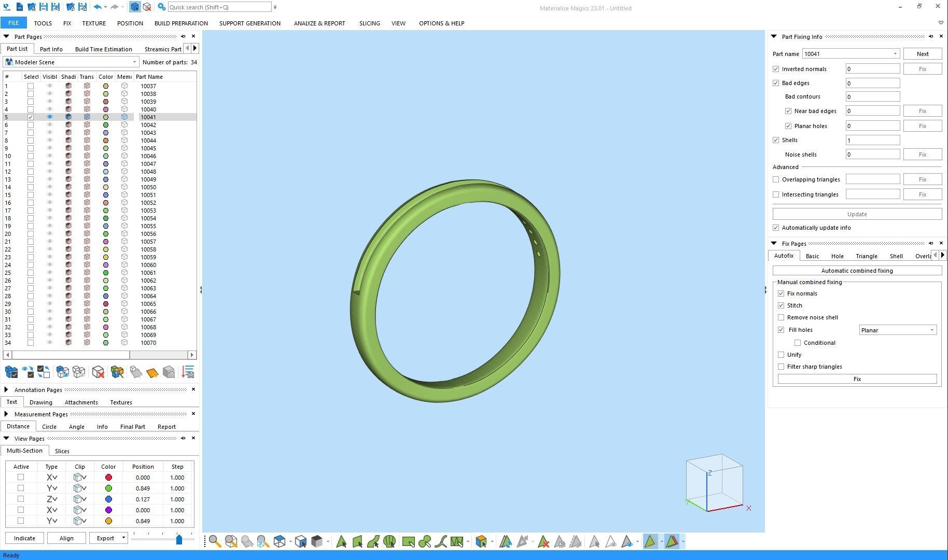The image size is (948, 560).
Task: Click the color parts multicolor cubes icon
Action: 117,372
